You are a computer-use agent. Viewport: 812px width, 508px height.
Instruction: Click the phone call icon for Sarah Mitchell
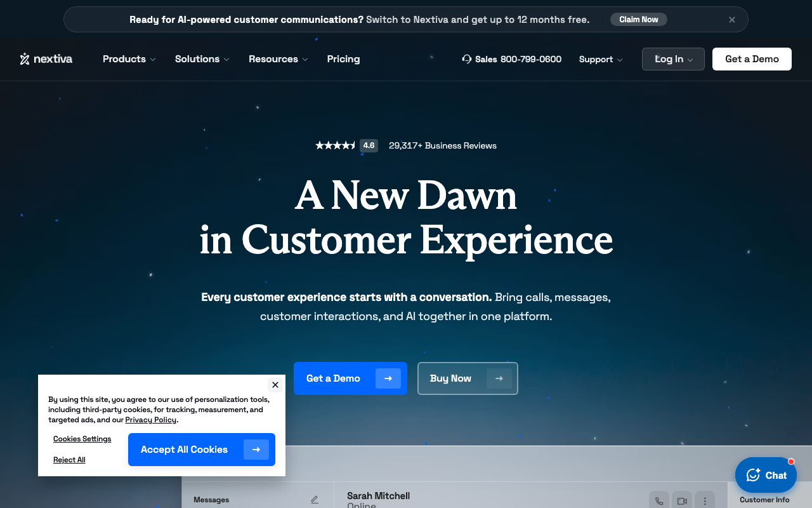[x=659, y=501]
